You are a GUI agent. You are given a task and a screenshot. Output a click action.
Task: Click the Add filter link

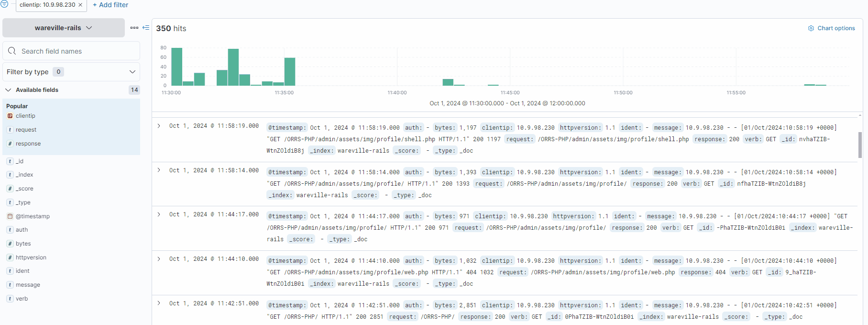110,5
